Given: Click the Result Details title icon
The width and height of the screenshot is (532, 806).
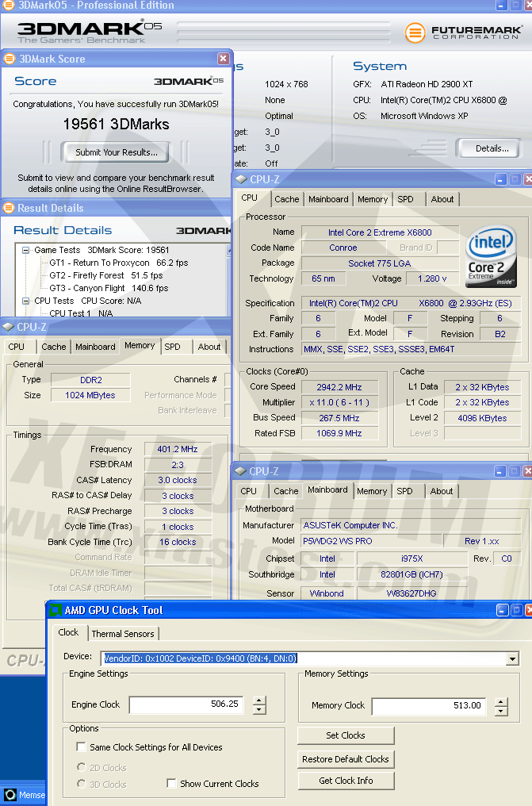Looking at the screenshot, I should coord(8,208).
